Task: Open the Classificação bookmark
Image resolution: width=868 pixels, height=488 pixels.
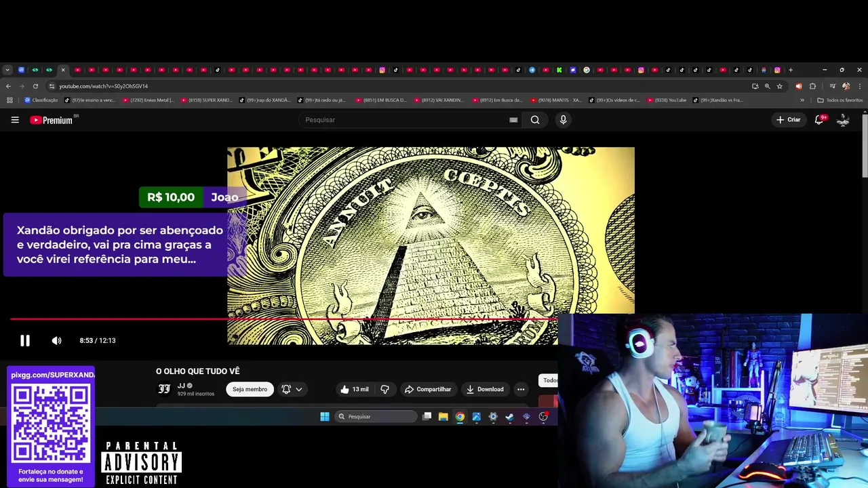Action: click(x=41, y=100)
